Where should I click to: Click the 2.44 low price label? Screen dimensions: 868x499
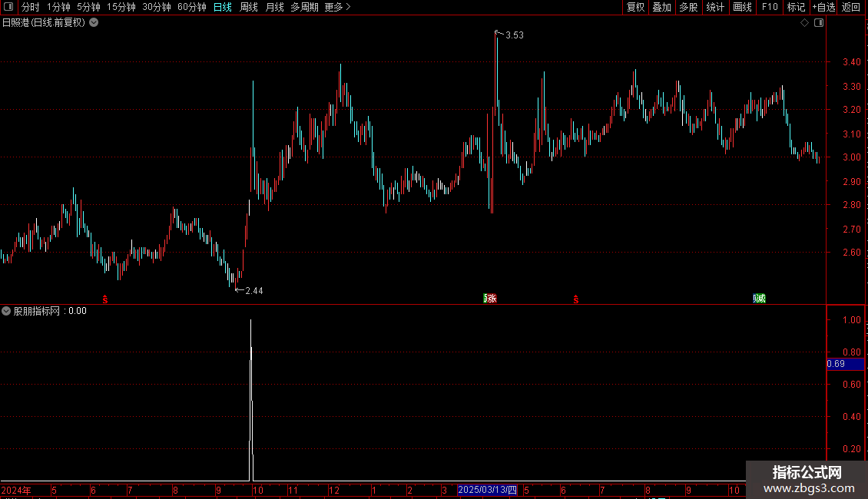coord(254,291)
